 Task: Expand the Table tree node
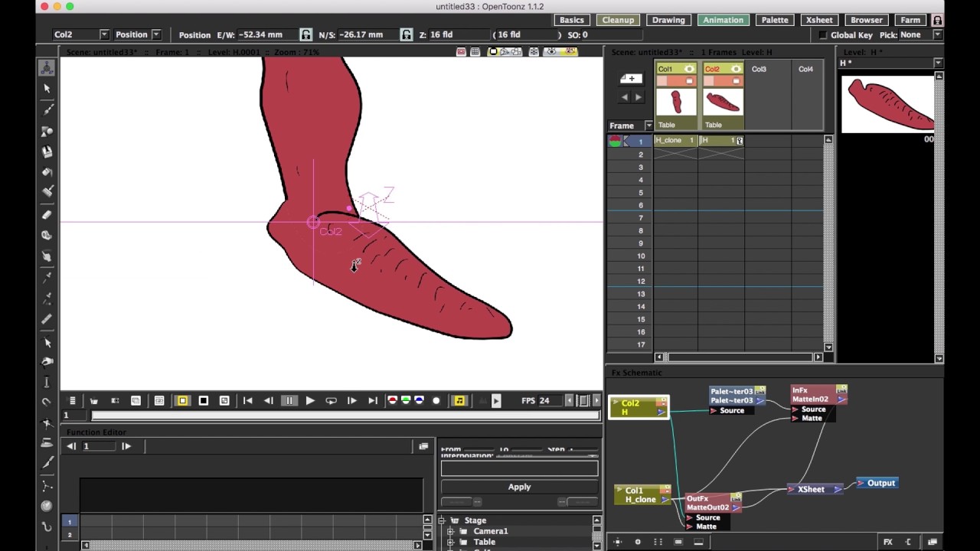pyautogui.click(x=451, y=542)
